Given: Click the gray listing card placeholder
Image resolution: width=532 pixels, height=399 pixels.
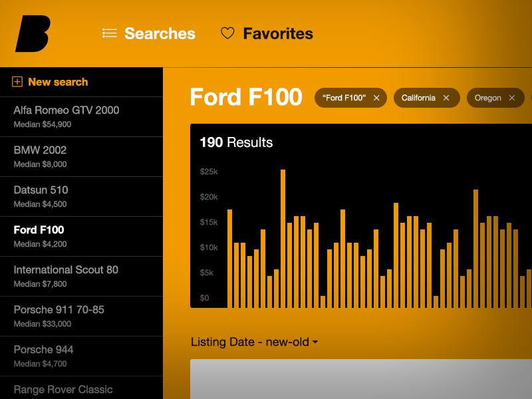Looking at the screenshot, I should click(361, 379).
